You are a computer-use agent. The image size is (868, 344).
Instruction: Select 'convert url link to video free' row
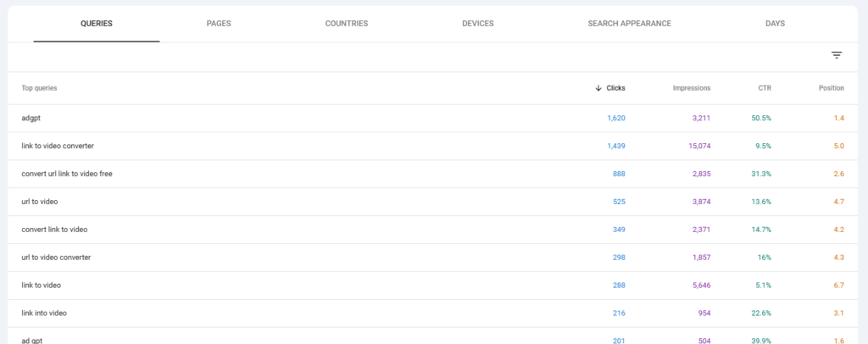[433, 174]
